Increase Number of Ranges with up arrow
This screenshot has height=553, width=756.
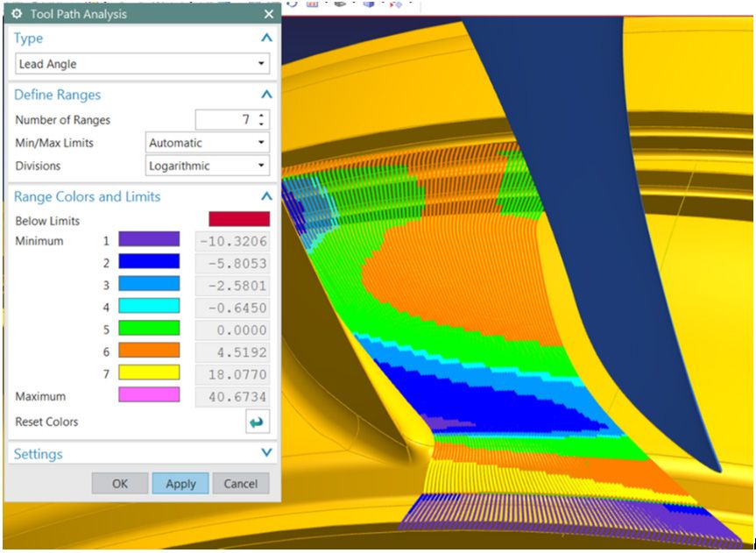pos(262,116)
